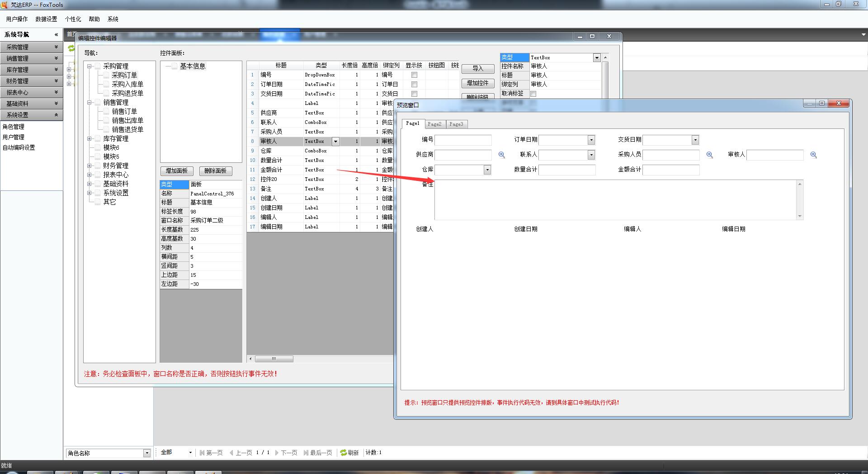Collapse the 系统导航 panel with the chevron
The height and width of the screenshot is (474, 868).
[56, 34]
